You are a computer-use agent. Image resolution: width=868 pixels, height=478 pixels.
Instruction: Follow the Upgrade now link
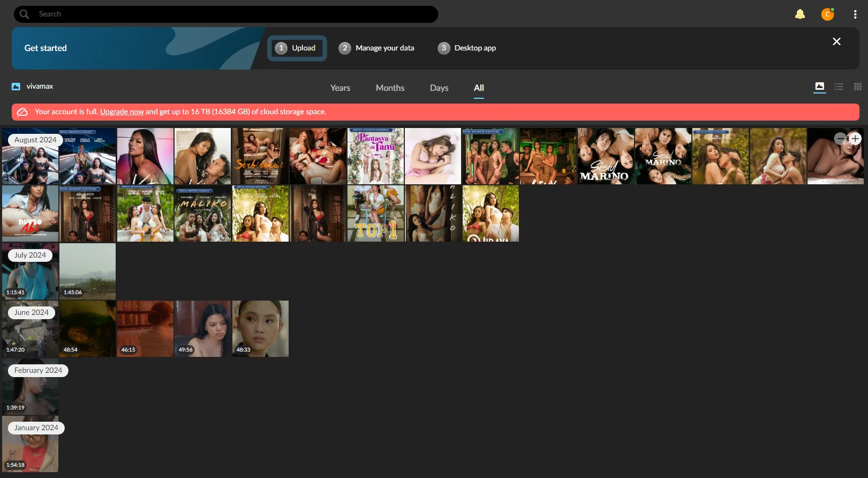click(x=122, y=112)
